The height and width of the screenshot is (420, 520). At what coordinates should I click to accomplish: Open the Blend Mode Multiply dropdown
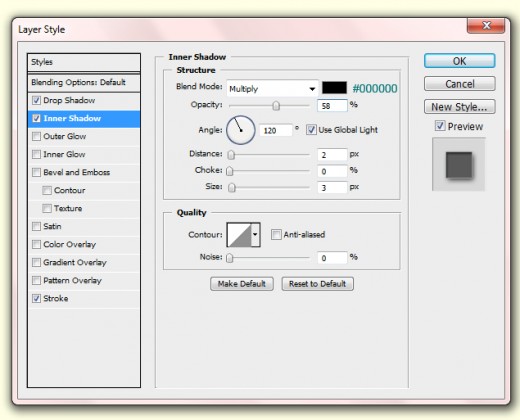coord(272,89)
